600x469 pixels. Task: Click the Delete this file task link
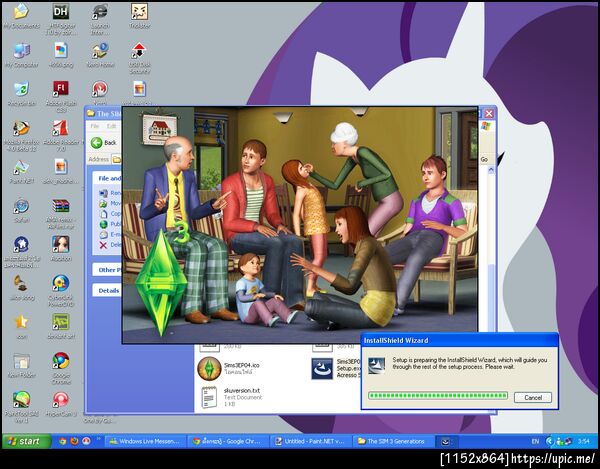(x=110, y=245)
